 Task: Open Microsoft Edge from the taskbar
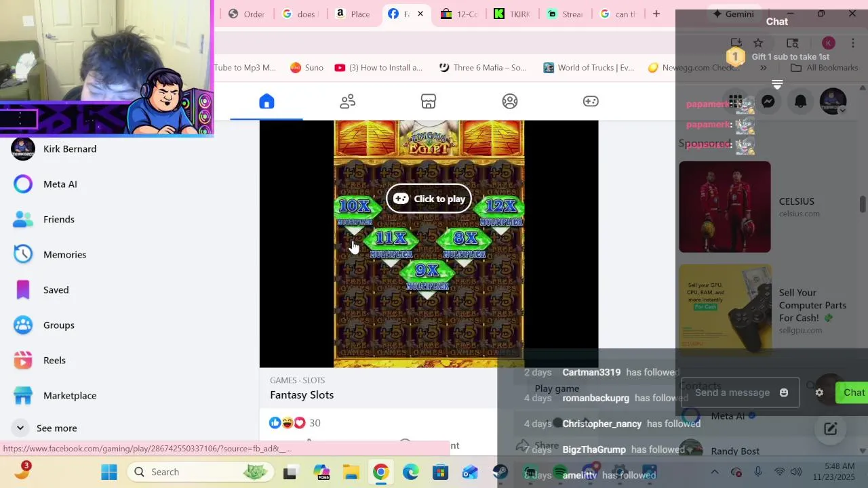click(x=411, y=472)
